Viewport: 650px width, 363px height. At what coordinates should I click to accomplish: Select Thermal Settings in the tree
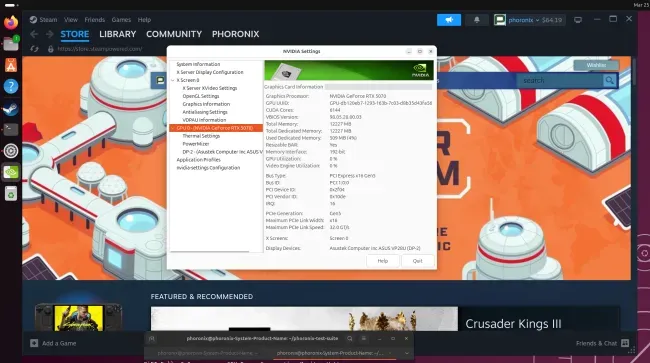coord(201,136)
